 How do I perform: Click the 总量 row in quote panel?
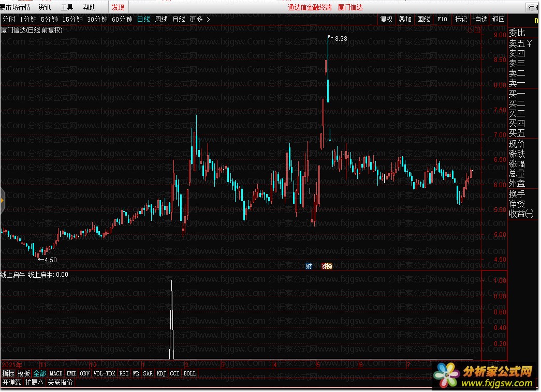(x=517, y=173)
